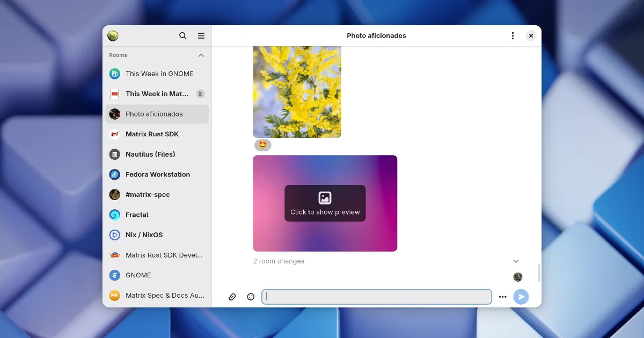
Task: Open the Matrix Rust SDK room
Action: tap(152, 134)
